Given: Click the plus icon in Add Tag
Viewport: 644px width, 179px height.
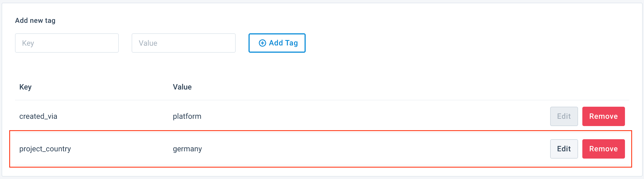Looking at the screenshot, I should coord(262,43).
